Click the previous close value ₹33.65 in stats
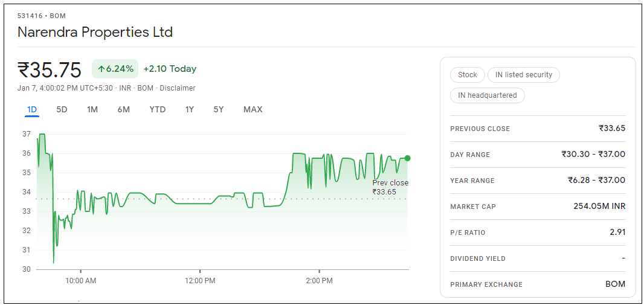The image size is (644, 308). [611, 129]
